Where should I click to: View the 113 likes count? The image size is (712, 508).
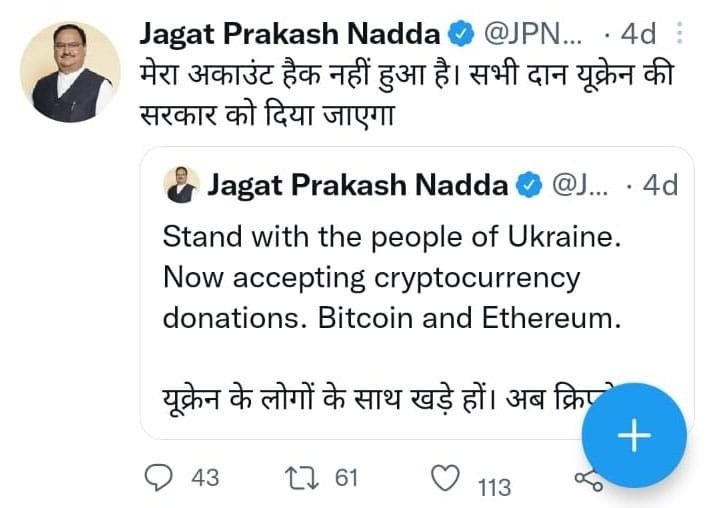[494, 488]
